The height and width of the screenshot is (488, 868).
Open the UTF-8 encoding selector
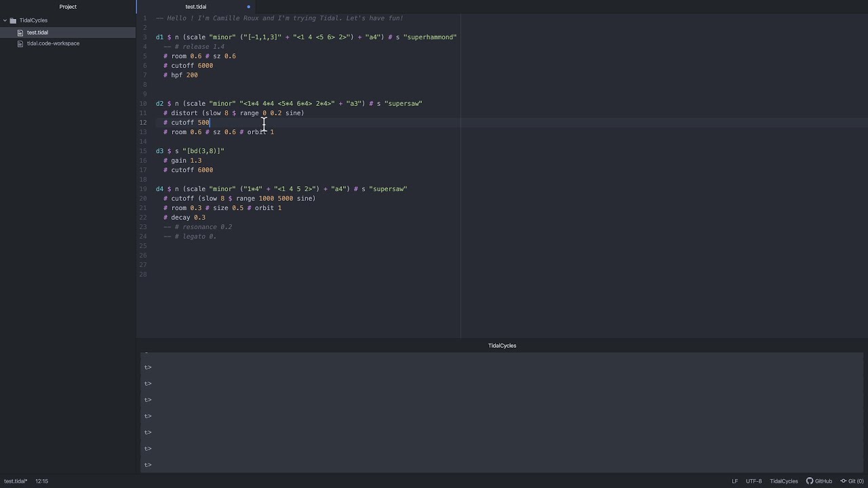coord(753,481)
